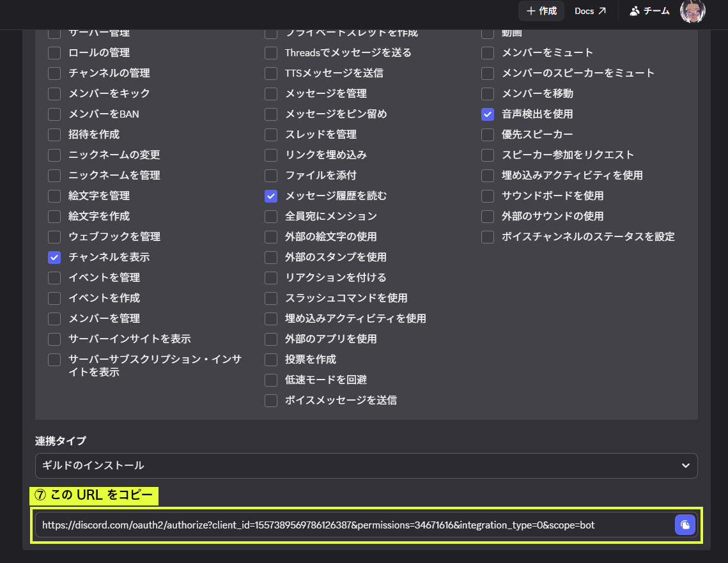Enable スレッドを管理 permission
Viewport: 728px width, 563px height.
click(271, 135)
